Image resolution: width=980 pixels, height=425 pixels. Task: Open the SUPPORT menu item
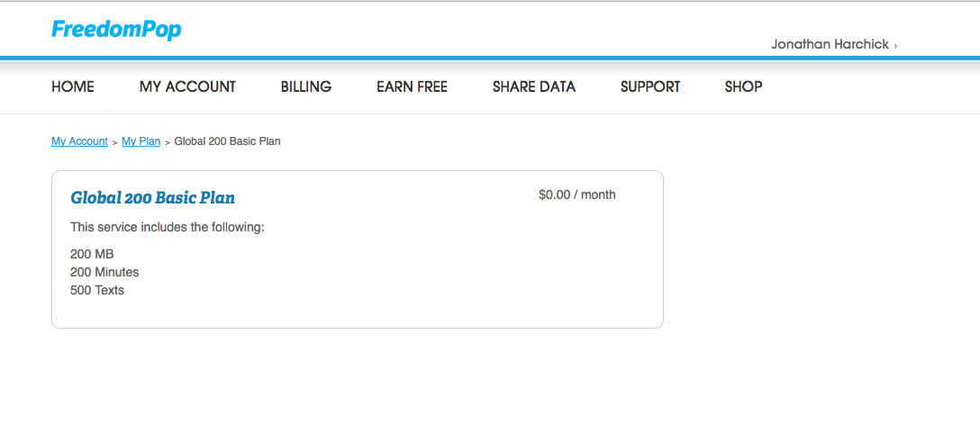[650, 86]
